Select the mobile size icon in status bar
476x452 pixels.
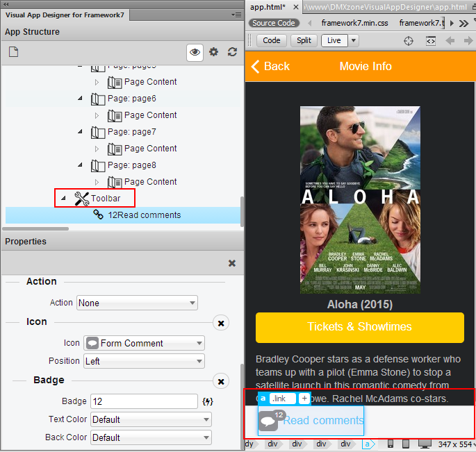pos(391,444)
